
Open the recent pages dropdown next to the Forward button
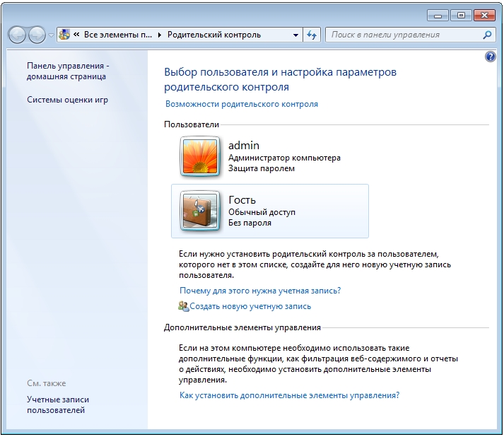(x=51, y=35)
